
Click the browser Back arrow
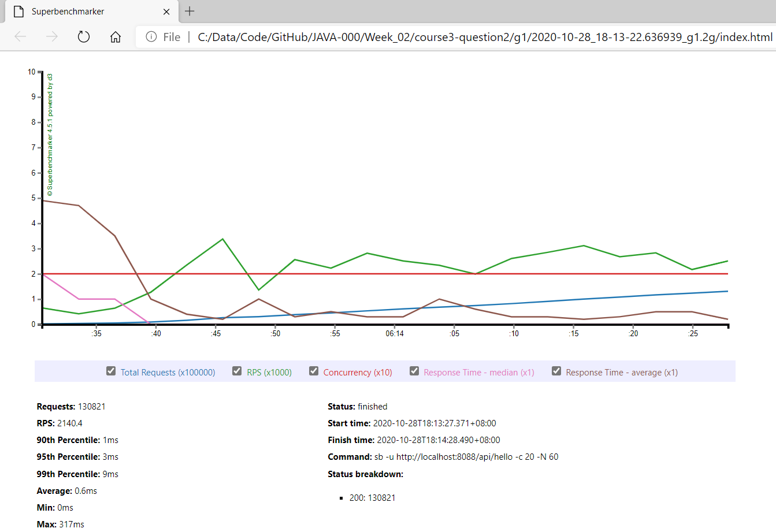[20, 37]
